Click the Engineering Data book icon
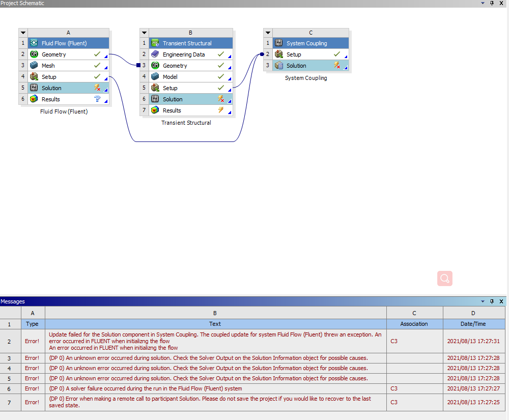The width and height of the screenshot is (509, 420). tap(155, 54)
